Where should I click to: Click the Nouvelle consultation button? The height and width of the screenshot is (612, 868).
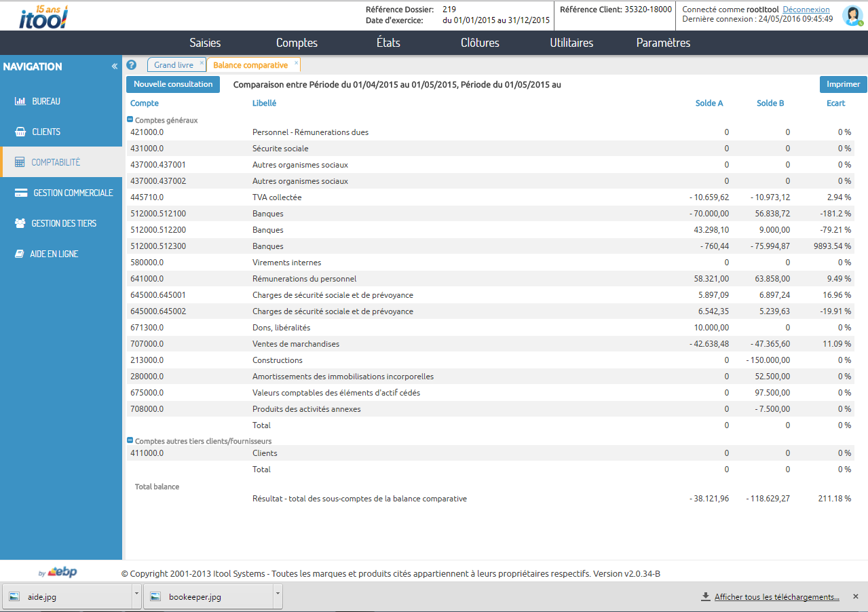tap(173, 85)
